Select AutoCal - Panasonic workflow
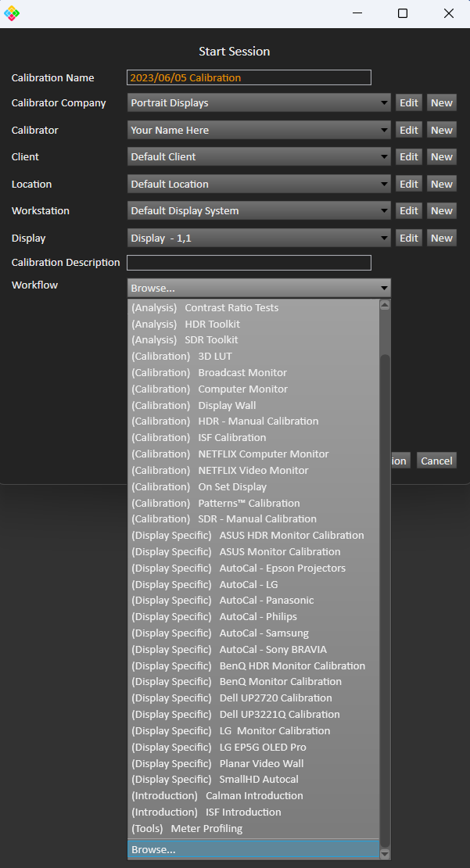Image resolution: width=470 pixels, height=868 pixels. click(x=253, y=600)
